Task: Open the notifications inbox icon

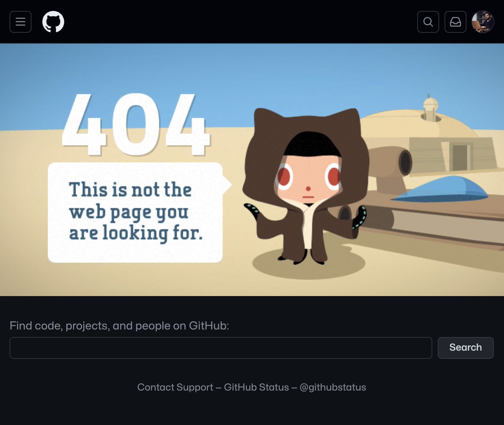Action: (x=455, y=22)
